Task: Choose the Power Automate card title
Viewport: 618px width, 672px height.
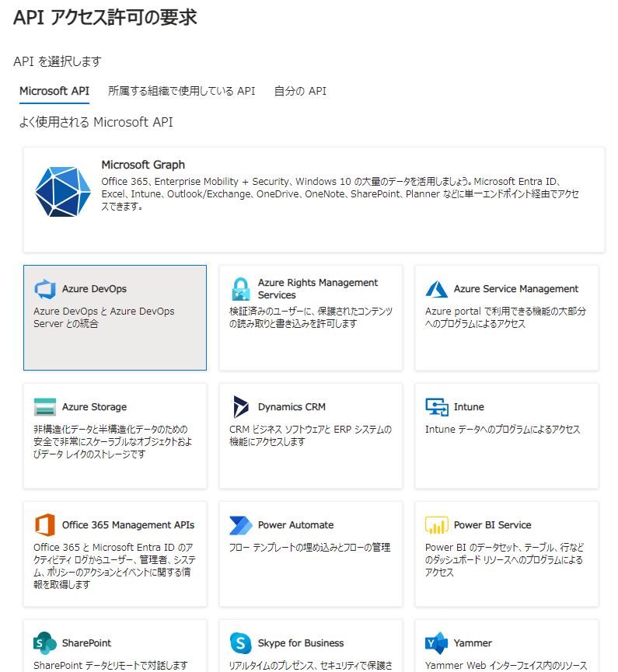Action: coord(296,525)
